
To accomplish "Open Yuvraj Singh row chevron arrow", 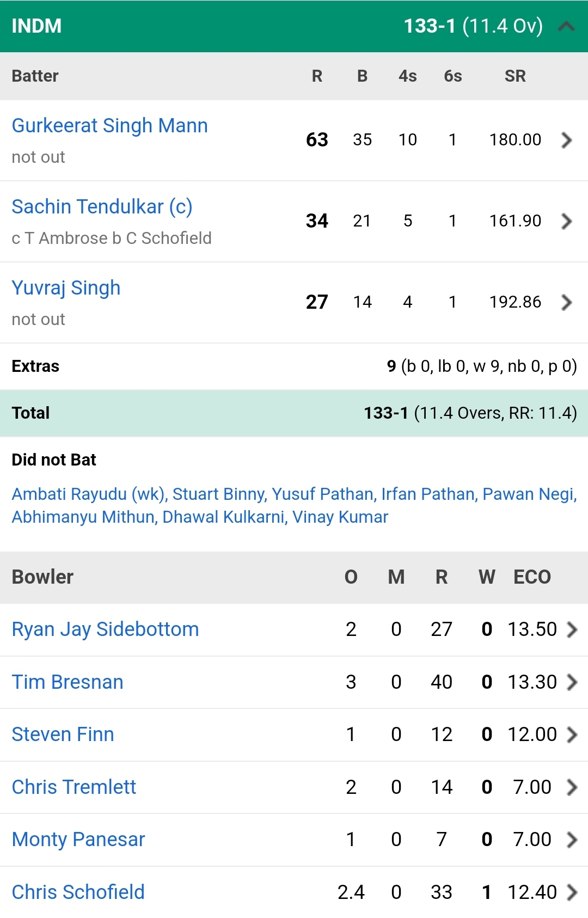I will coord(566,302).
